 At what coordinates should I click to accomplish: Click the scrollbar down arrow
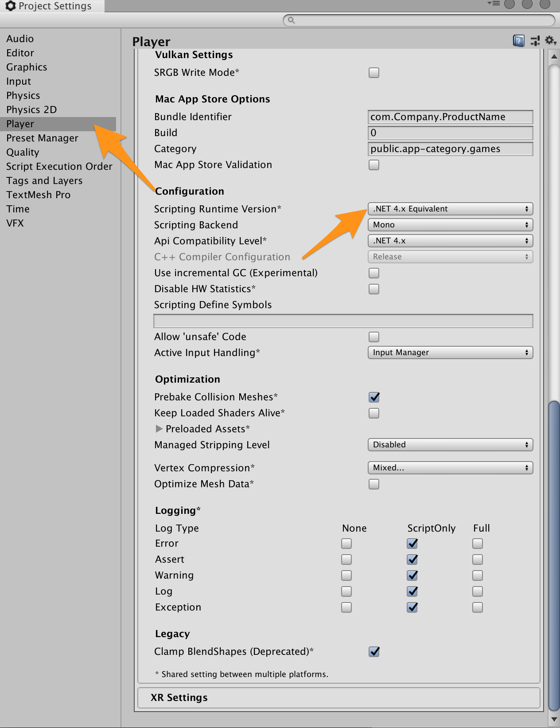pyautogui.click(x=554, y=719)
